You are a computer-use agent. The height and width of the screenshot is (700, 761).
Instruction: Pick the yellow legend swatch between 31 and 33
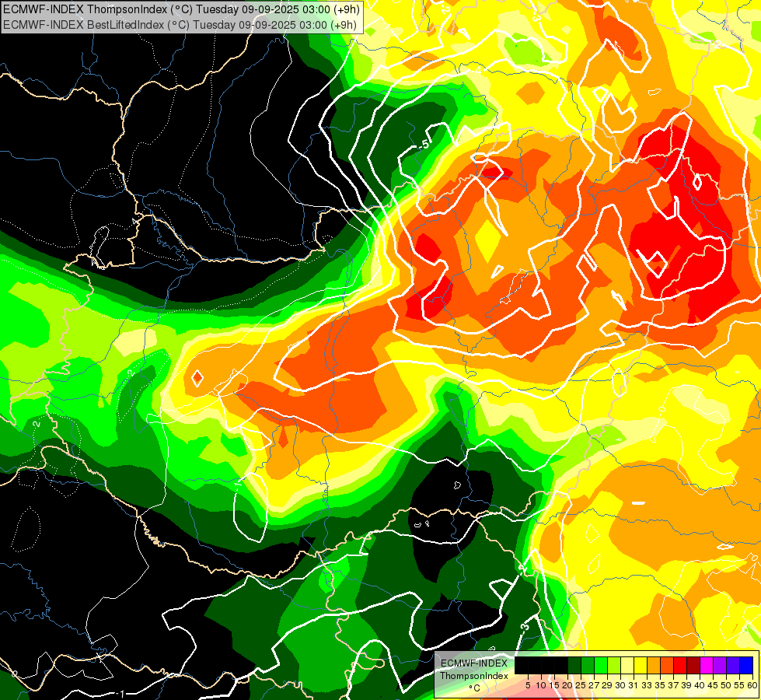(641, 665)
